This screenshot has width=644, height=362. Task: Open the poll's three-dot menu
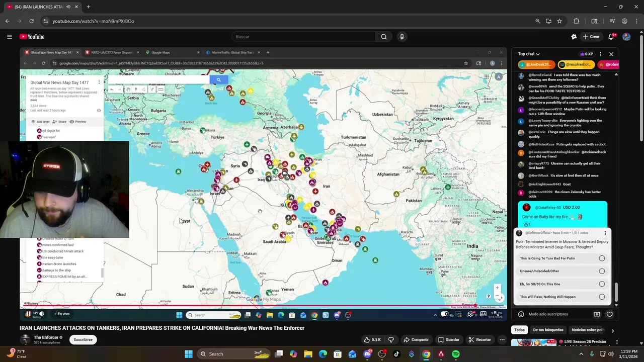tap(605, 233)
